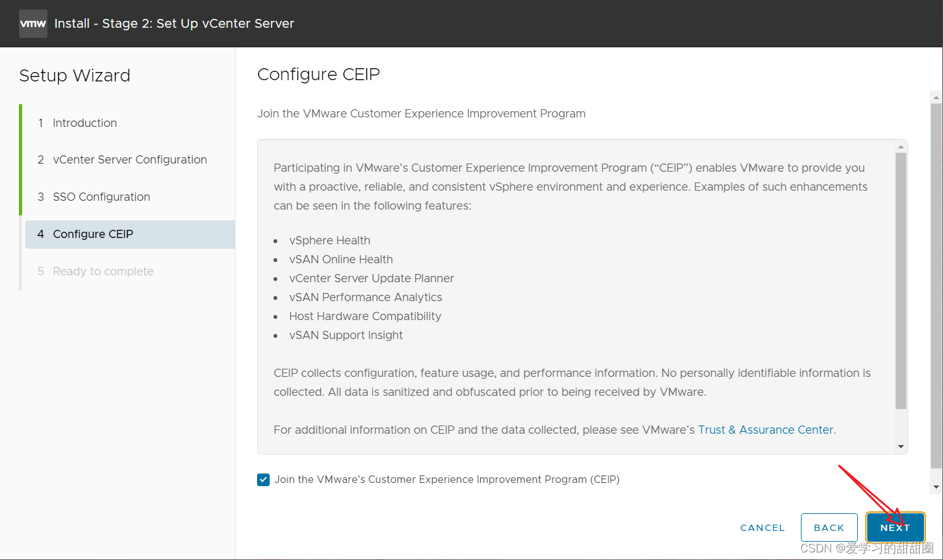Click the Setup Wizard title
The width and height of the screenshot is (943, 560).
pos(75,76)
